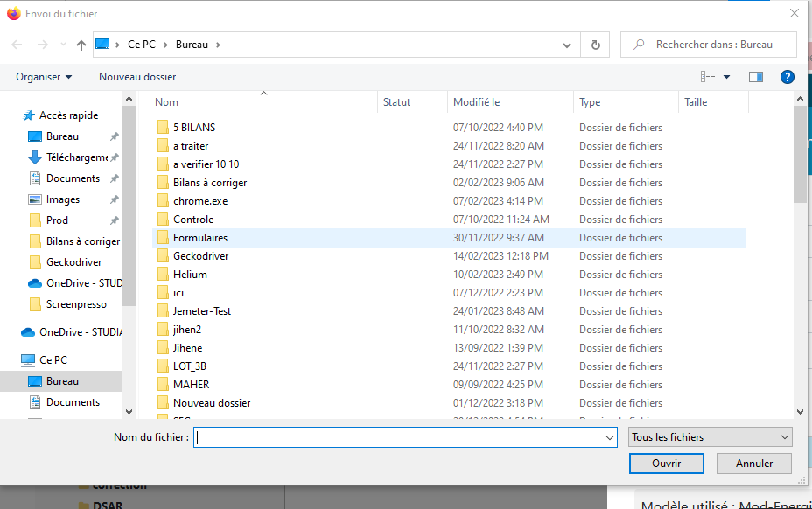
Task: Go up one folder level
Action: coord(81,45)
